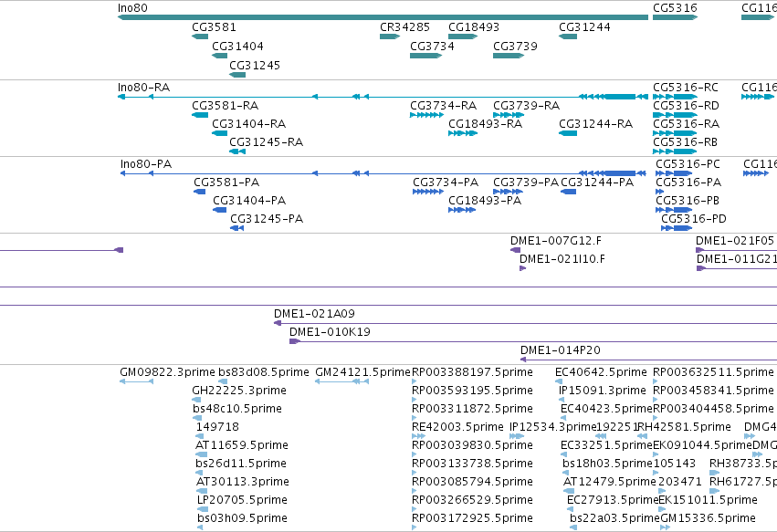Select the bs48c10.5prime EST
The image size is (777, 532).
(197, 418)
